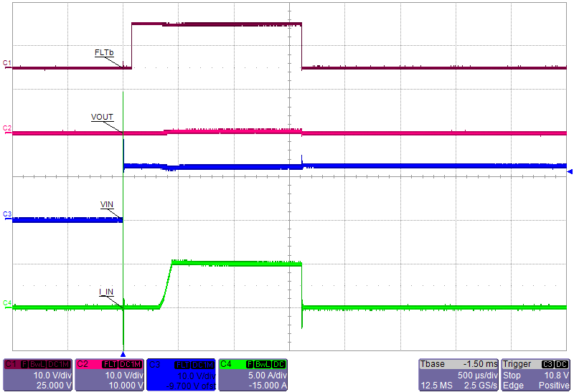Click the C4 ground-level marker on left edge
The height and width of the screenshot is (392, 574).
tap(6, 303)
